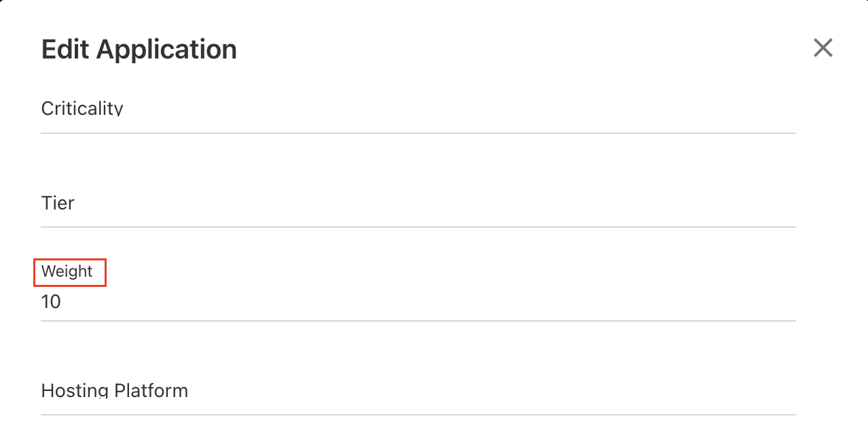Click the underline beneath the Tier field
Viewport: 868px width, 427px height.
(418, 227)
